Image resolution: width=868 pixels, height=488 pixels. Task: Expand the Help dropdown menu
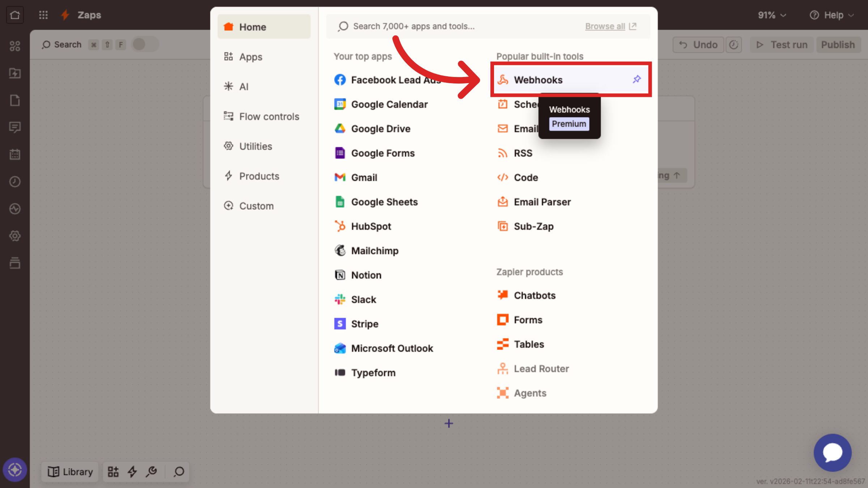[832, 15]
